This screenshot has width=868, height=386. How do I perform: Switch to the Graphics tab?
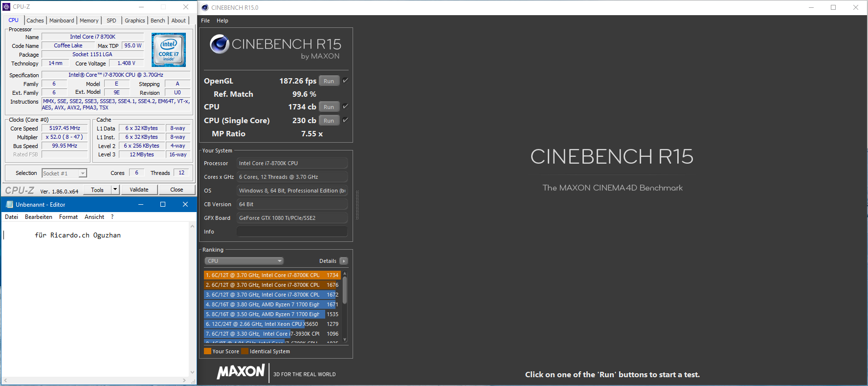[x=135, y=21]
